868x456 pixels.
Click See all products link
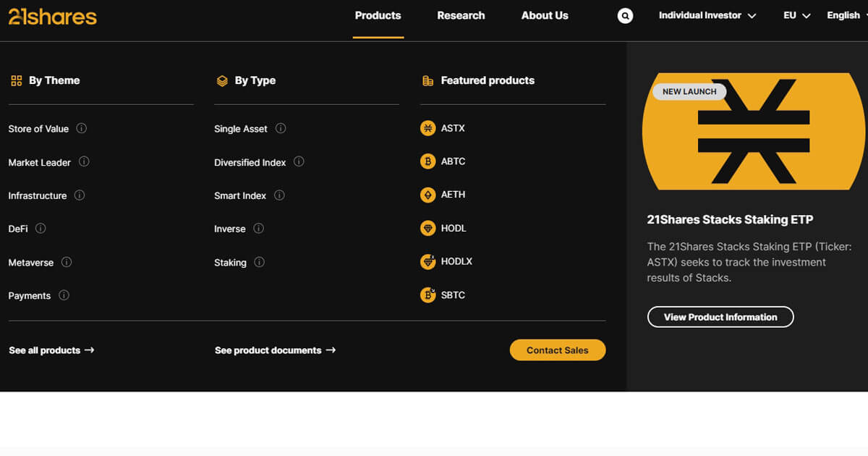[x=51, y=350]
